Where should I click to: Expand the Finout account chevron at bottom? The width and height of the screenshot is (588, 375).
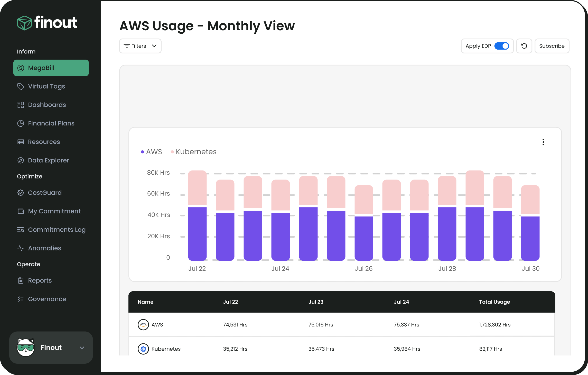pos(82,348)
